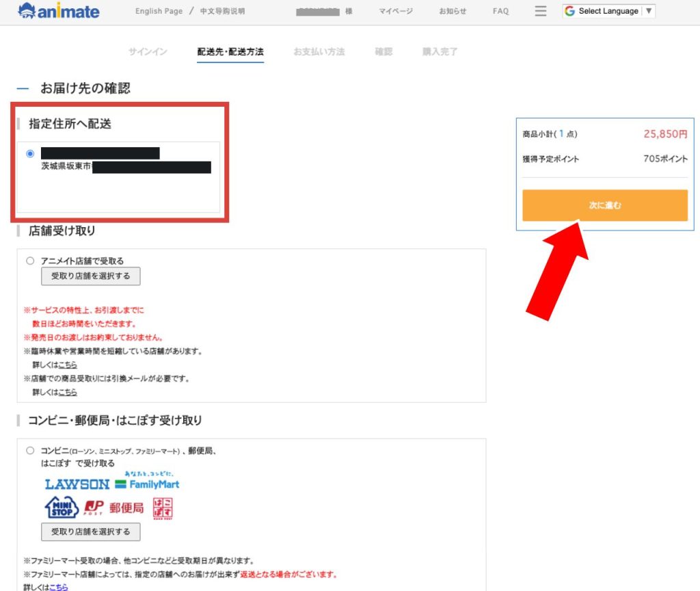
Task: Select the コンビニ pickup radio button
Action: [x=30, y=451]
